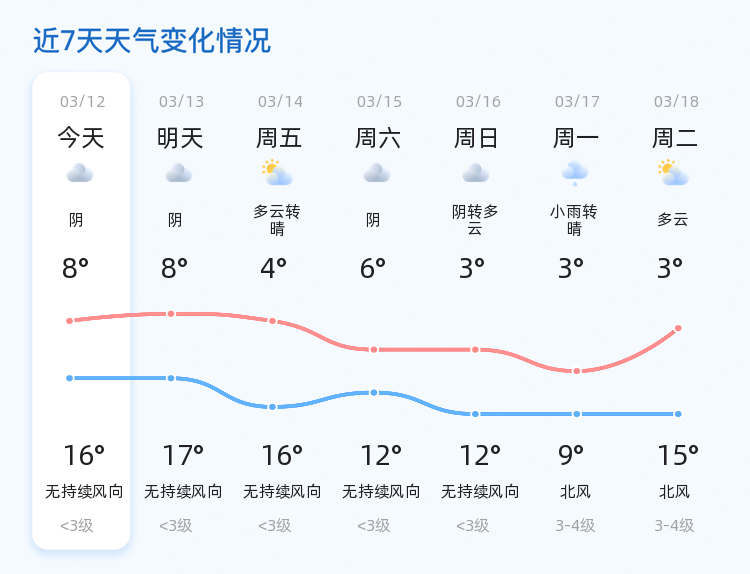Click the cloud icon under 周六
750x574 pixels.
click(x=377, y=173)
